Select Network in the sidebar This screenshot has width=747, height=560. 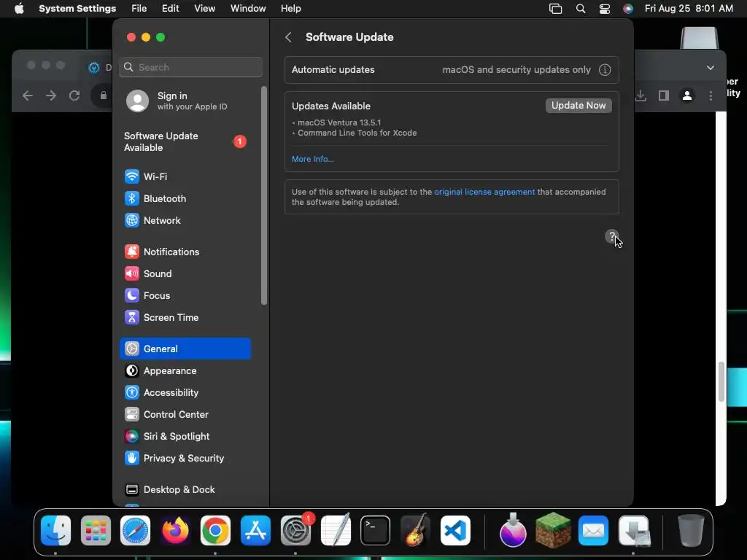tap(185, 220)
